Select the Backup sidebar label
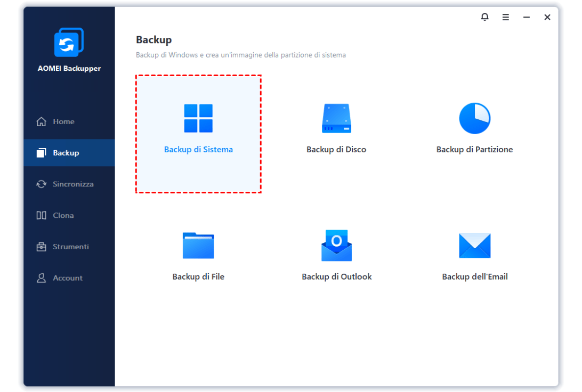The width and height of the screenshot is (582, 392). click(x=66, y=153)
